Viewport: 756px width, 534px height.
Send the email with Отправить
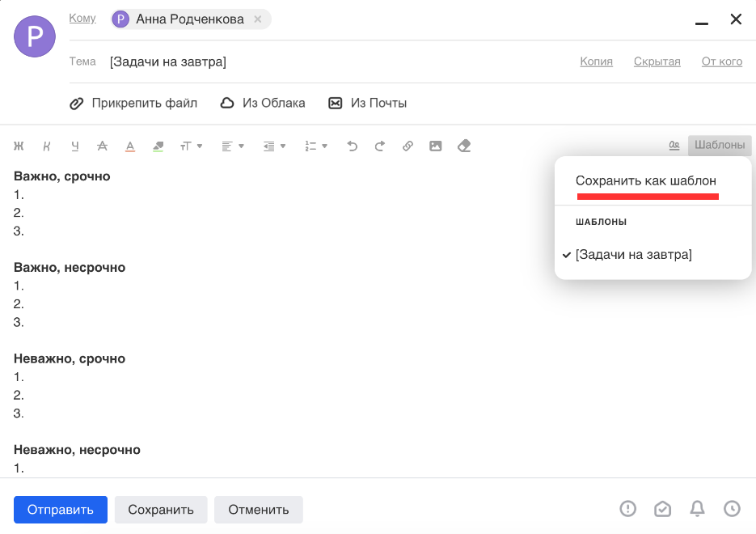click(x=60, y=509)
